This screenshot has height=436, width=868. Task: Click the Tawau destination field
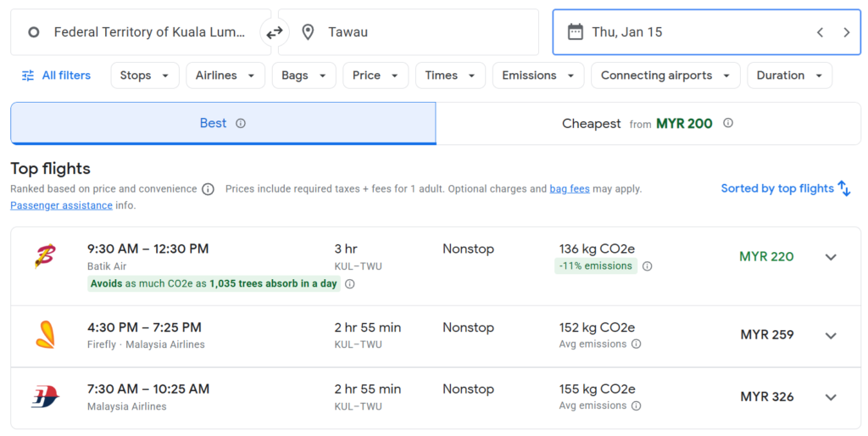[409, 32]
